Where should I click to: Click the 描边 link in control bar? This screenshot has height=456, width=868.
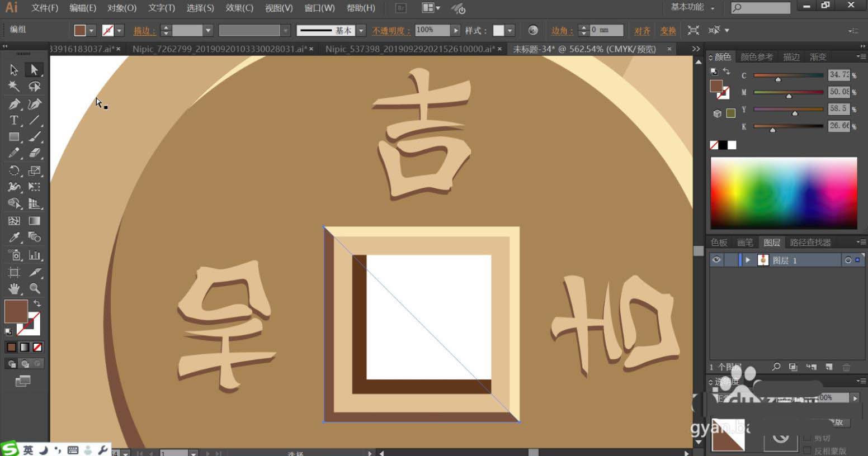point(144,31)
